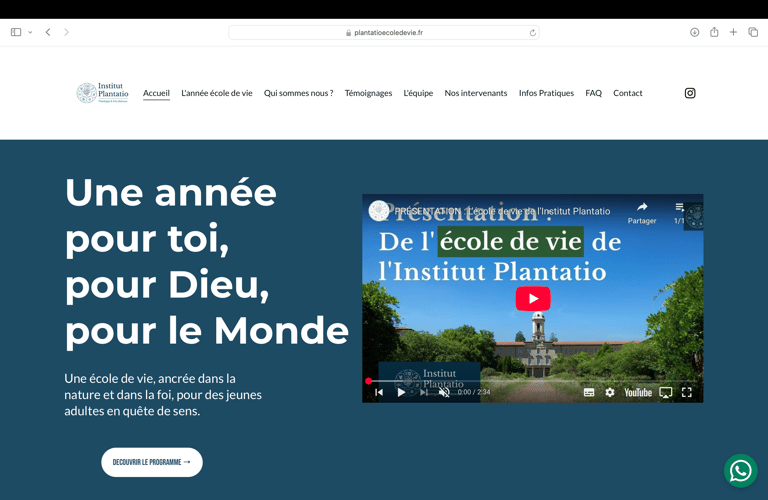Screen dimensions: 768x500
Task: Open video settings gear
Action: (x=609, y=392)
